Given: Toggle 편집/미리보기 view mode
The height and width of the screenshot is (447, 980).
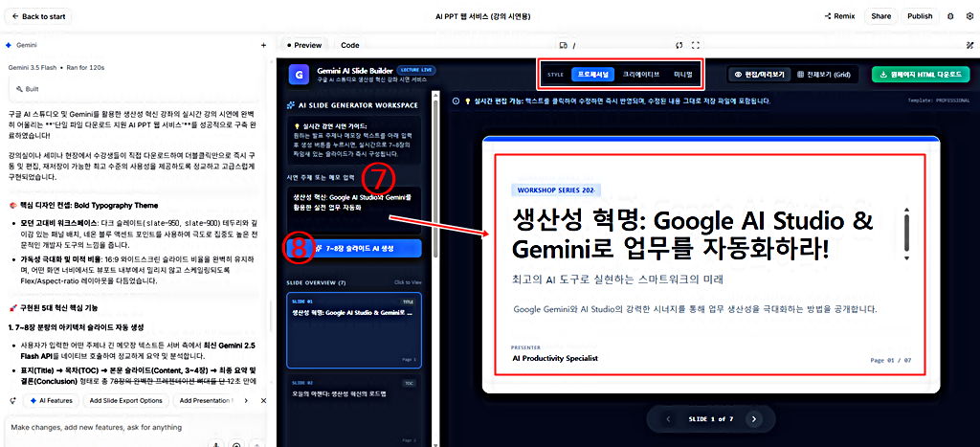Looking at the screenshot, I should tap(760, 75).
